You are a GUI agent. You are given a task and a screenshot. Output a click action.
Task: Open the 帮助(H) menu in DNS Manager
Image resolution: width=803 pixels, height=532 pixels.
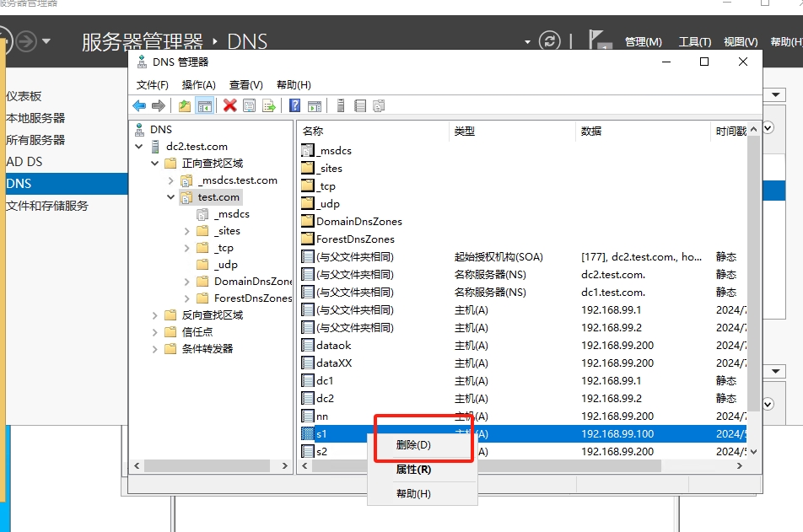[294, 85]
